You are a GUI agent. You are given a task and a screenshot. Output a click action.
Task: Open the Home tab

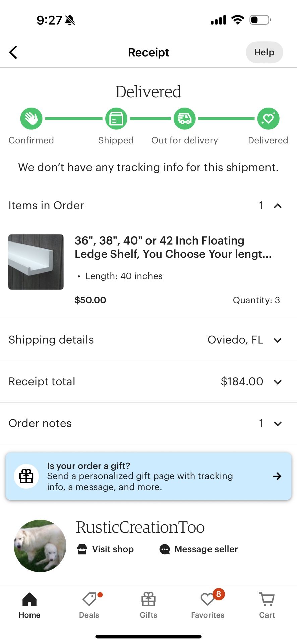click(29, 605)
